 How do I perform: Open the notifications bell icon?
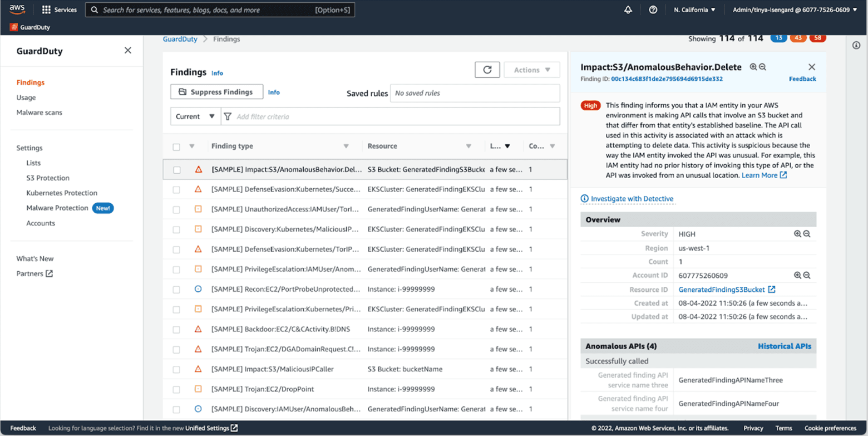628,10
